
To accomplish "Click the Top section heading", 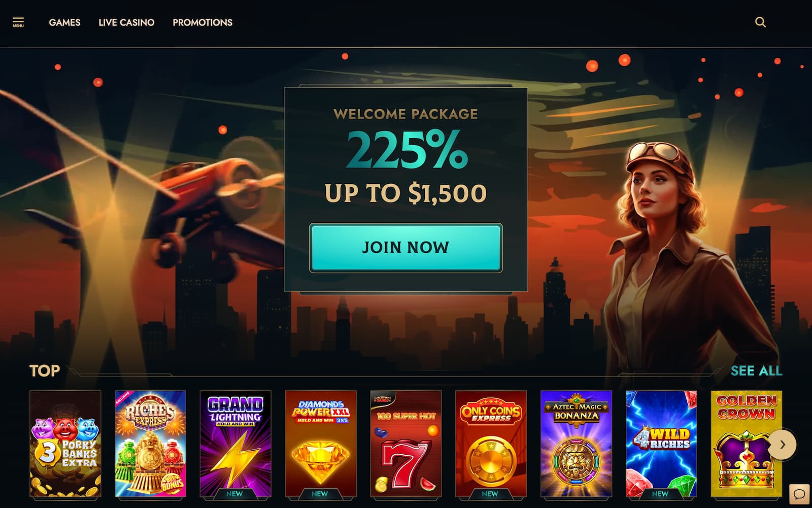I will 45,371.
